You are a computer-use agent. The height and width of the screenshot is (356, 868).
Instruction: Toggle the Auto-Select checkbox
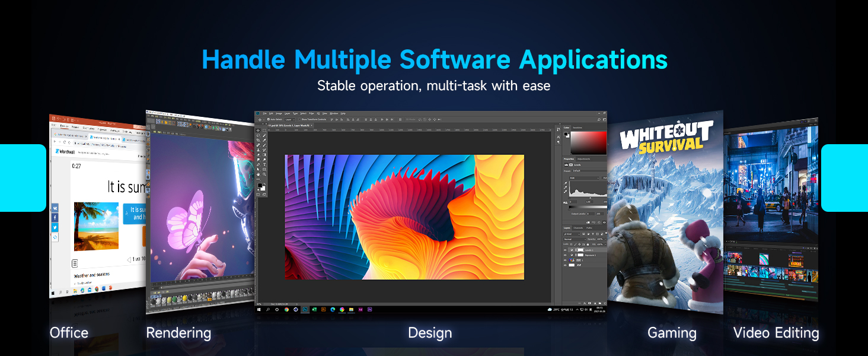268,119
